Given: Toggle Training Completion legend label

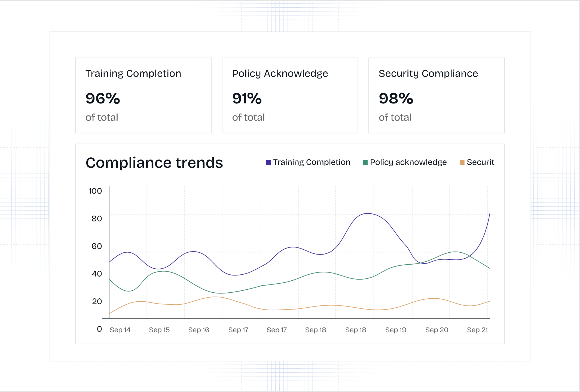Looking at the screenshot, I should point(312,162).
